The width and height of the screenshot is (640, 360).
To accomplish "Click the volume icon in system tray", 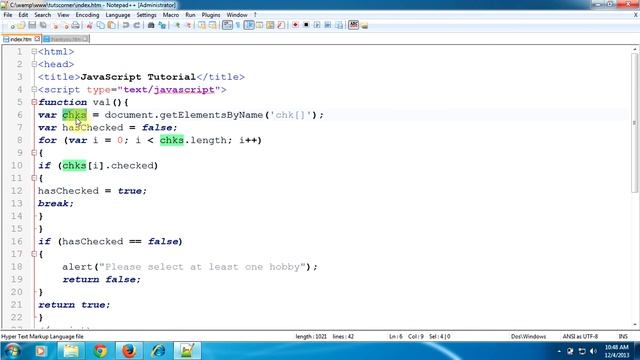I will point(593,351).
